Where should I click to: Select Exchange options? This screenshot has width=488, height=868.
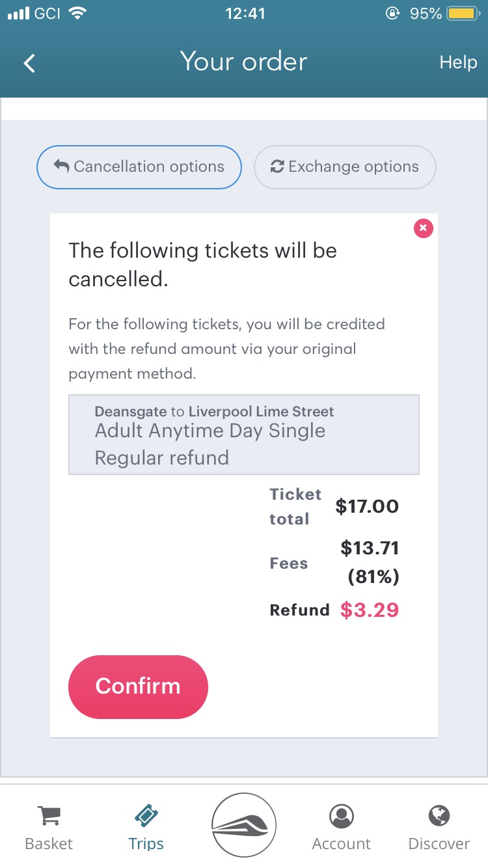pos(345,167)
